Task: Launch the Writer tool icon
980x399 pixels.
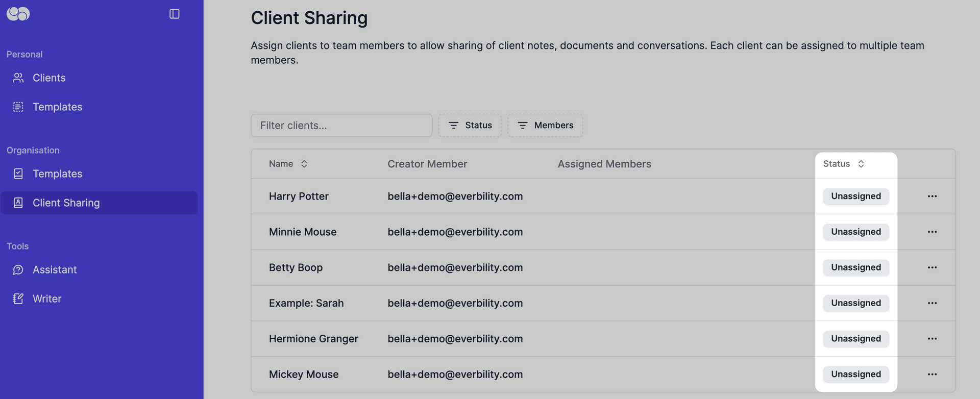Action: 18,298
